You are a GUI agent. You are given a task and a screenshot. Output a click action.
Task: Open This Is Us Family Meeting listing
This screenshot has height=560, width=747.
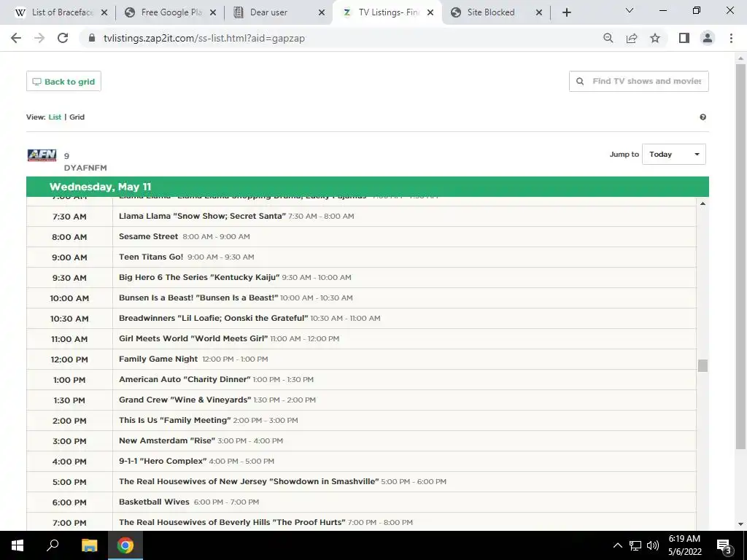point(175,421)
